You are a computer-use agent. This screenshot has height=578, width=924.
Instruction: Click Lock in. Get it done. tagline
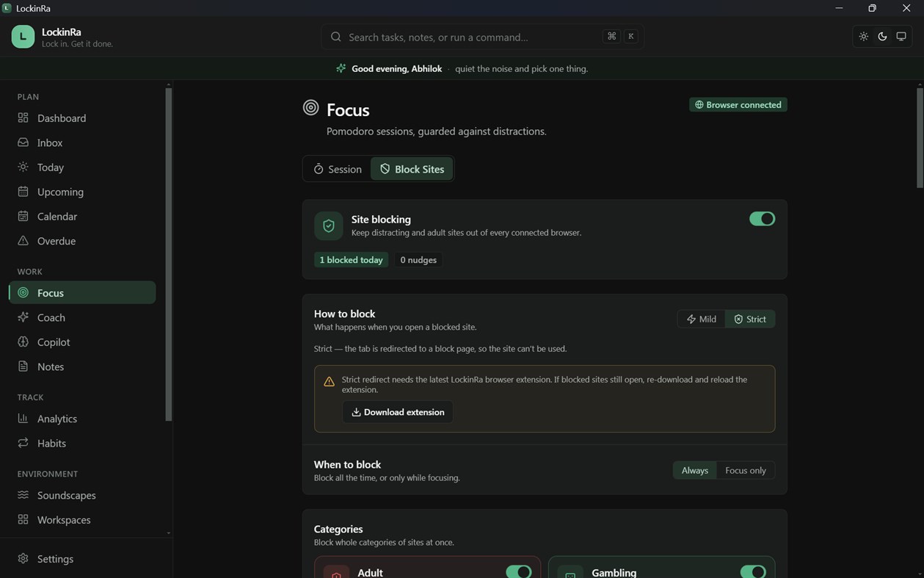[x=77, y=44]
